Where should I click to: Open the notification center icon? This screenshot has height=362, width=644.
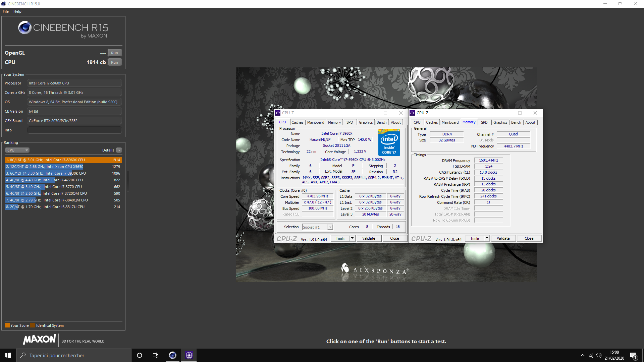pos(633,356)
